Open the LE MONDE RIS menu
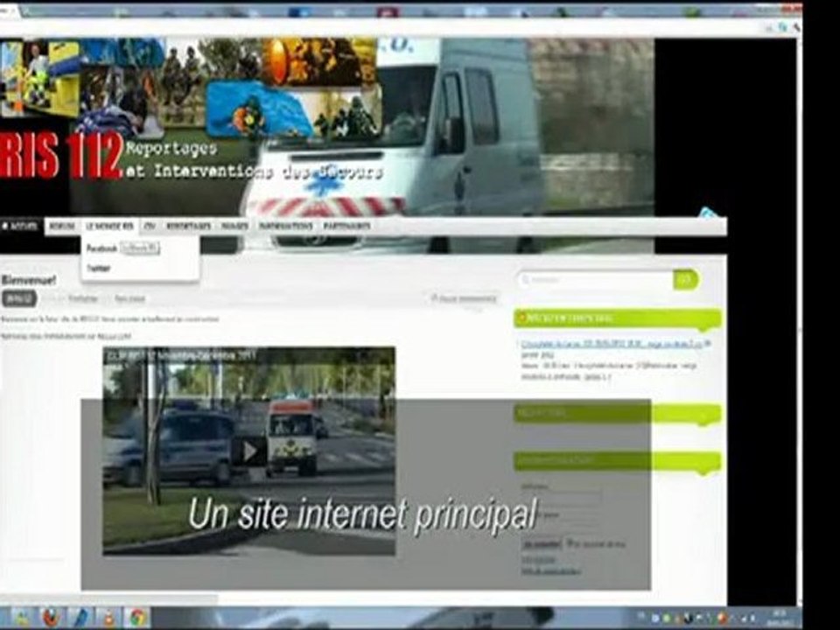 110,227
